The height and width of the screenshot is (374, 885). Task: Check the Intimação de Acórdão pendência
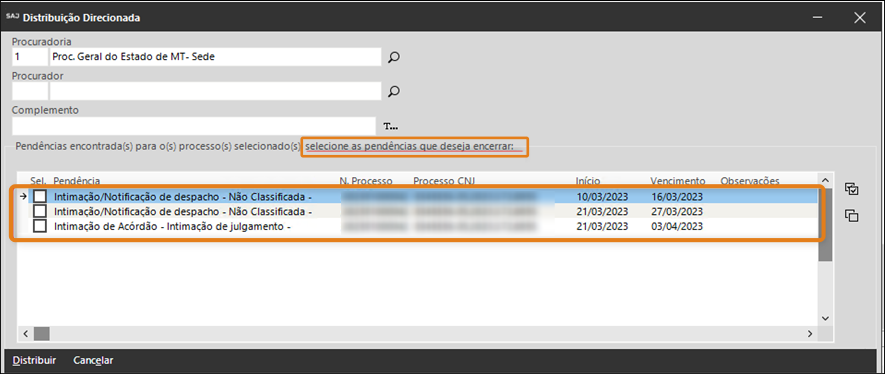pos(40,226)
